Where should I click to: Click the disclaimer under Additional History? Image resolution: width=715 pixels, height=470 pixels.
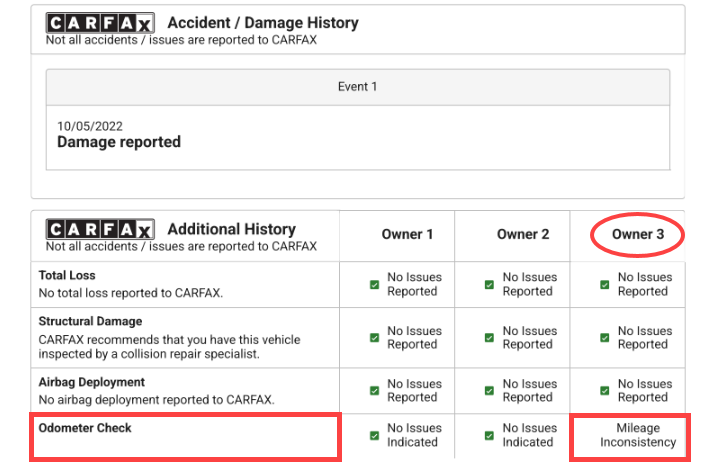click(181, 247)
